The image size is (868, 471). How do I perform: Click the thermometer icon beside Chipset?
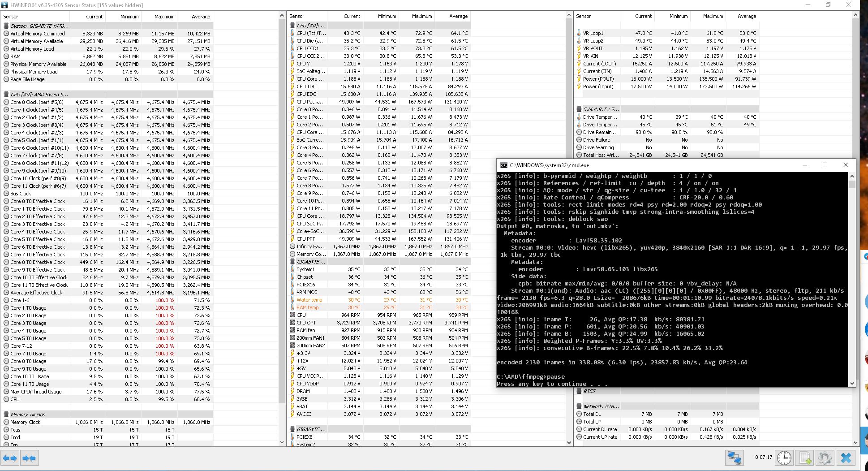click(x=292, y=277)
